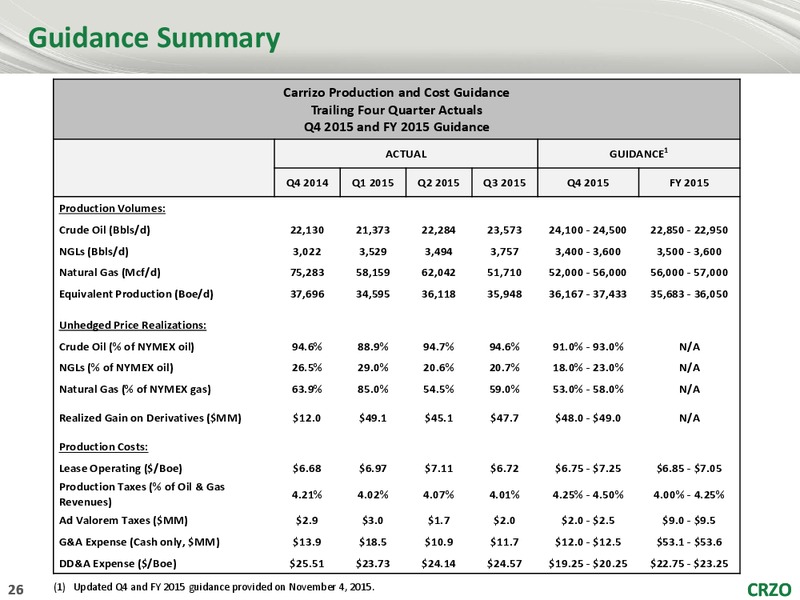Screen dimensions: 800x600
Task: Click the range 91.0% - 93.0%
Action: point(588,347)
